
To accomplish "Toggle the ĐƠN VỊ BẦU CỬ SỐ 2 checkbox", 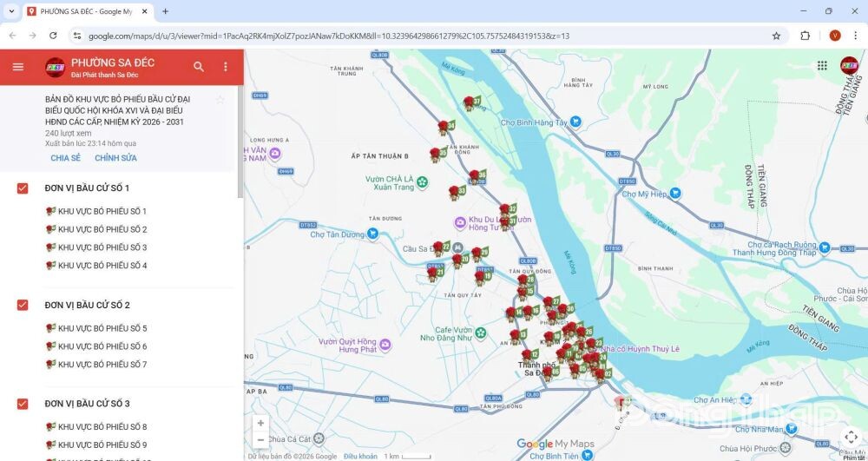I will point(23,305).
